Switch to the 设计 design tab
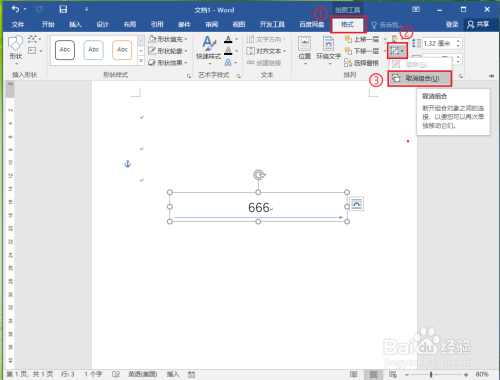This screenshot has width=500, height=380. (x=102, y=24)
